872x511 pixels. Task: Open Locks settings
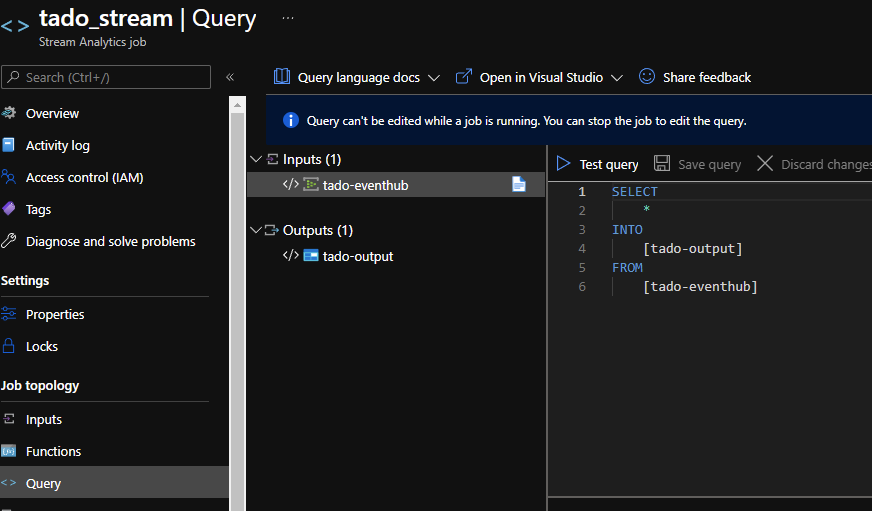click(42, 346)
